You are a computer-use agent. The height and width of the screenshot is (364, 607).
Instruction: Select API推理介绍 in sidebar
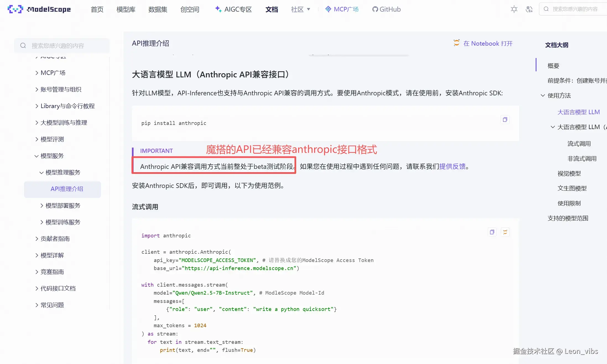(x=62, y=189)
